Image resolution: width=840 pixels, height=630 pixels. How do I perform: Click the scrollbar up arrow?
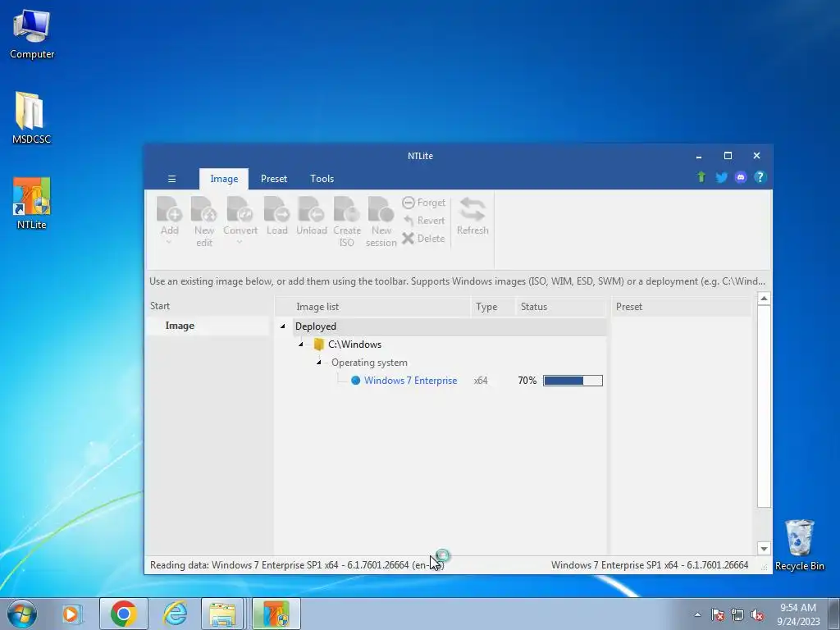[x=764, y=299]
